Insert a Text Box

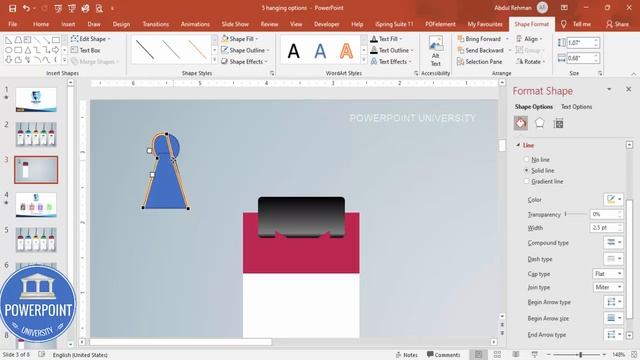pyautogui.click(x=85, y=50)
